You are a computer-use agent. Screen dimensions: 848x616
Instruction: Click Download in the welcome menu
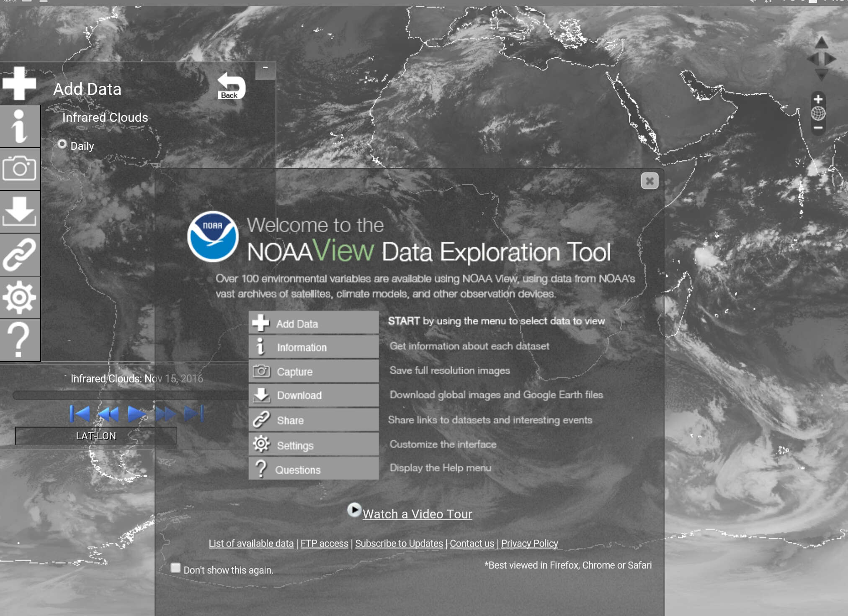point(314,395)
